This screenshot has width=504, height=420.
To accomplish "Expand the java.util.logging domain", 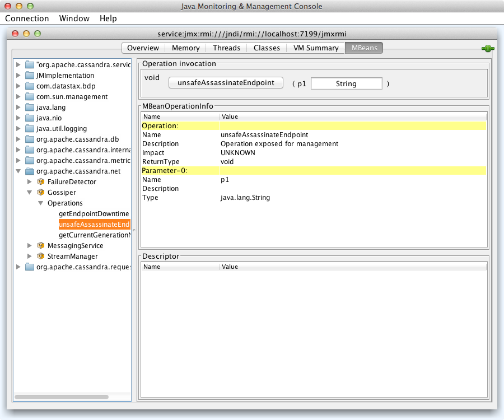I will point(18,129).
